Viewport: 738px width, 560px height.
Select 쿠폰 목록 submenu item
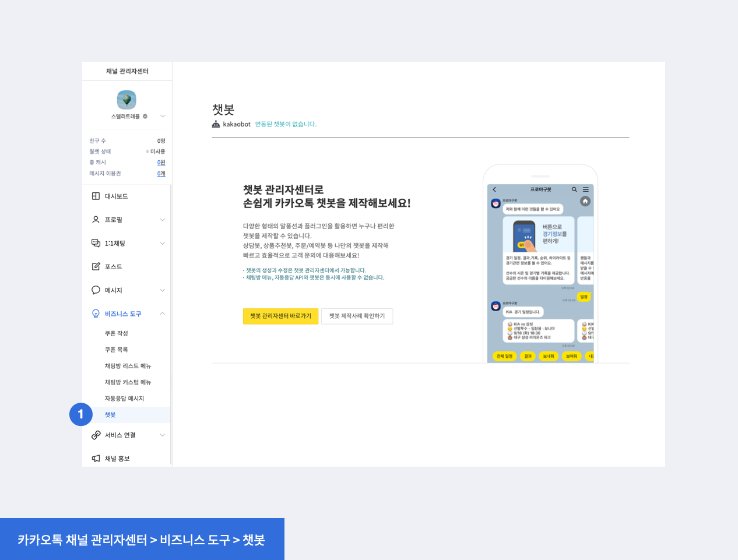116,350
